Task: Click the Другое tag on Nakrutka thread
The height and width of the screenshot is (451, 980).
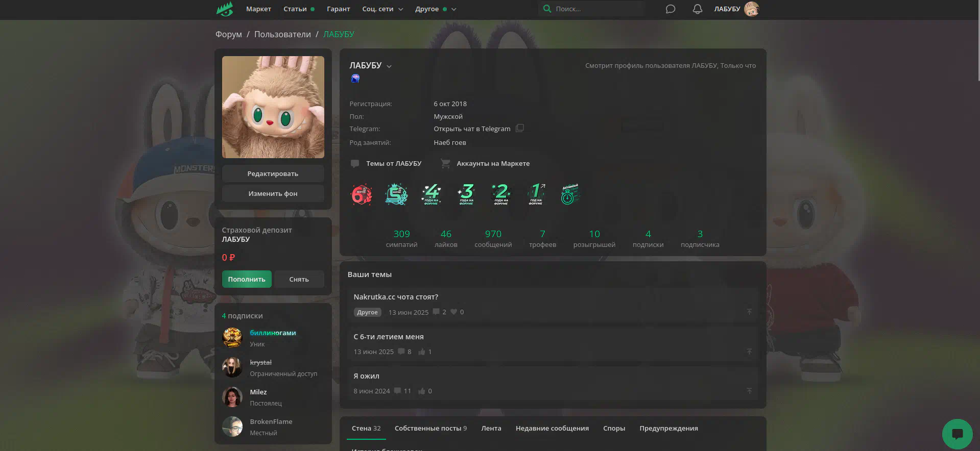Action: 367,312
